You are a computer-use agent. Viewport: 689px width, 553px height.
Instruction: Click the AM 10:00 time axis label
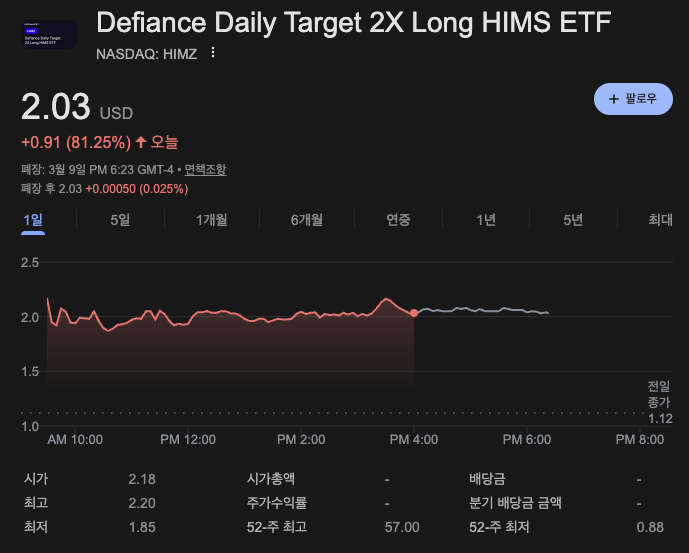(75, 439)
